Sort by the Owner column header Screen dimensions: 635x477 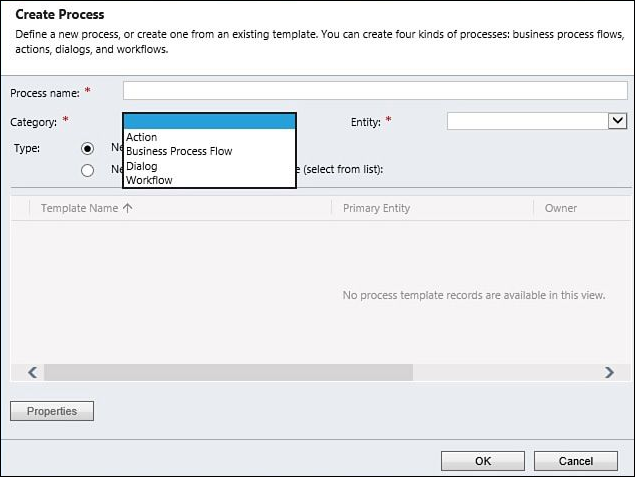560,208
